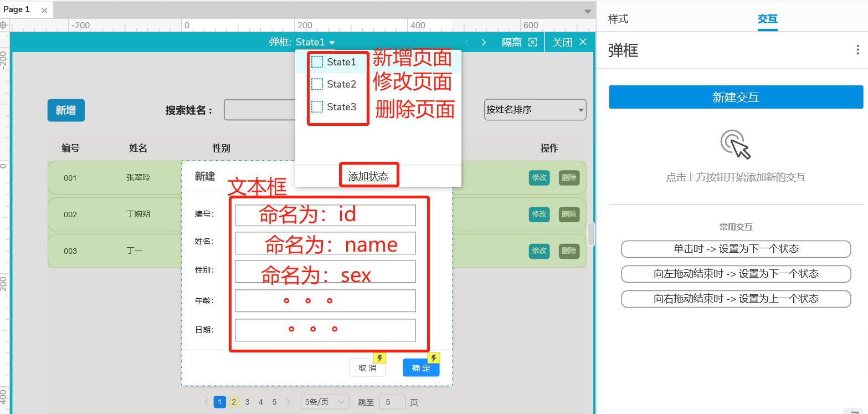The image size is (868, 414).
Task: Click the 取消 button
Action: coord(367,368)
